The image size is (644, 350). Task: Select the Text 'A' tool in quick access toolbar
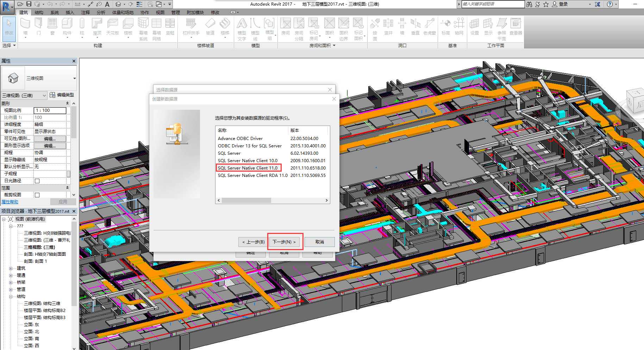[x=107, y=4]
